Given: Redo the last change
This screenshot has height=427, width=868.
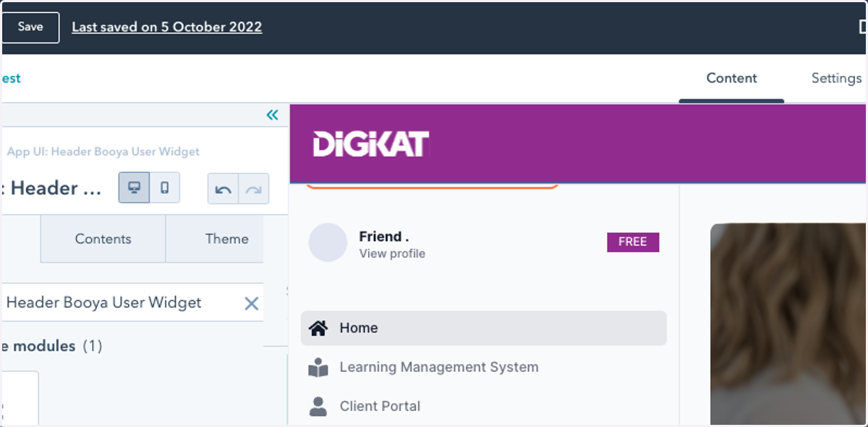Looking at the screenshot, I should click(x=254, y=189).
